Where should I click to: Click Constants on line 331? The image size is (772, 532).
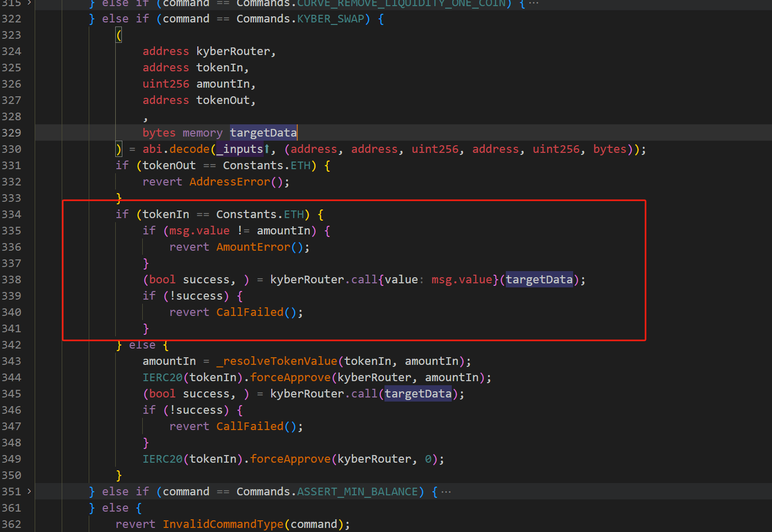coord(253,166)
